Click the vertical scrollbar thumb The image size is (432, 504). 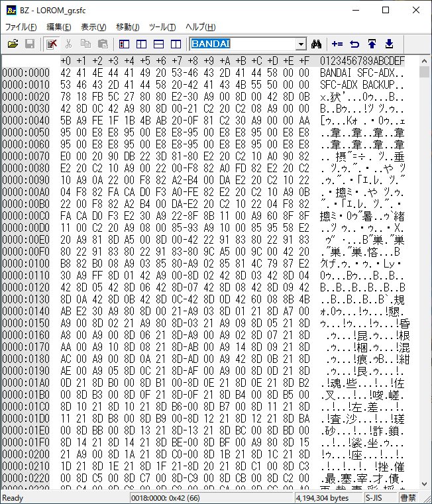click(x=424, y=72)
